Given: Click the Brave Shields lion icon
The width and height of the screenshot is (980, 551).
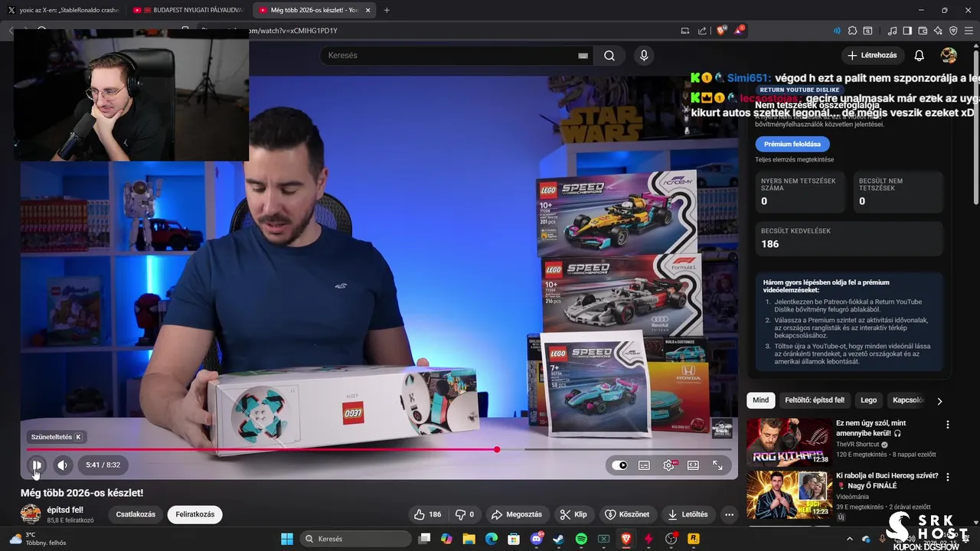Looking at the screenshot, I should coord(721,31).
